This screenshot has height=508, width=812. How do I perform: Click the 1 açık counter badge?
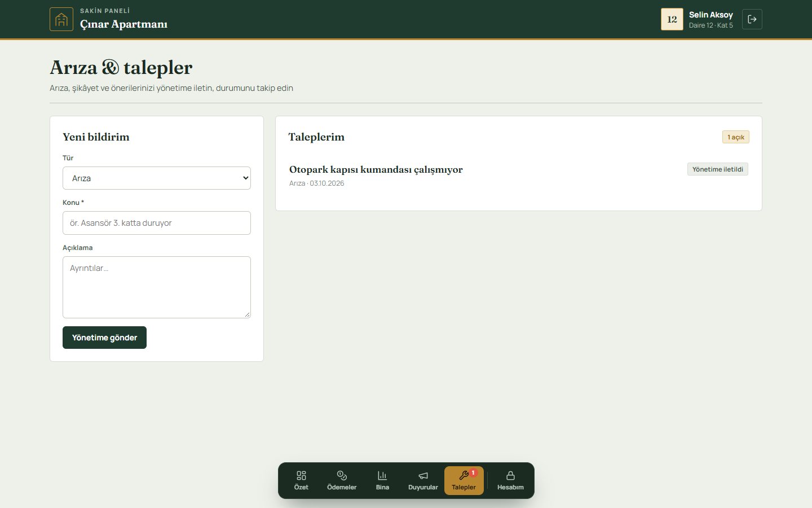[x=736, y=137]
